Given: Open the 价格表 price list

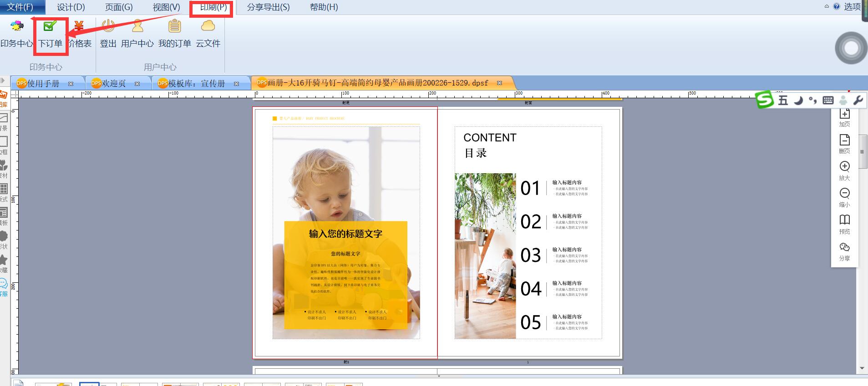Looking at the screenshot, I should (x=80, y=34).
